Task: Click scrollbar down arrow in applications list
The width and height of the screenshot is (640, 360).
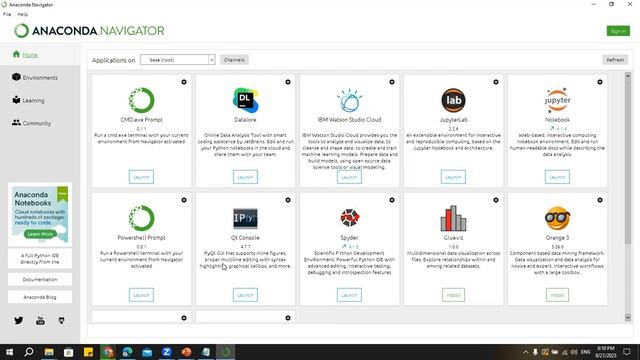Action: [628, 318]
